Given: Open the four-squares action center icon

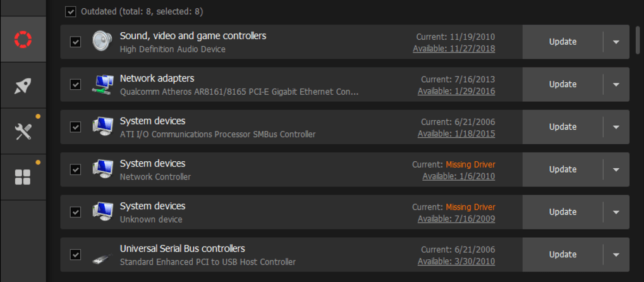Looking at the screenshot, I should click(x=23, y=177).
